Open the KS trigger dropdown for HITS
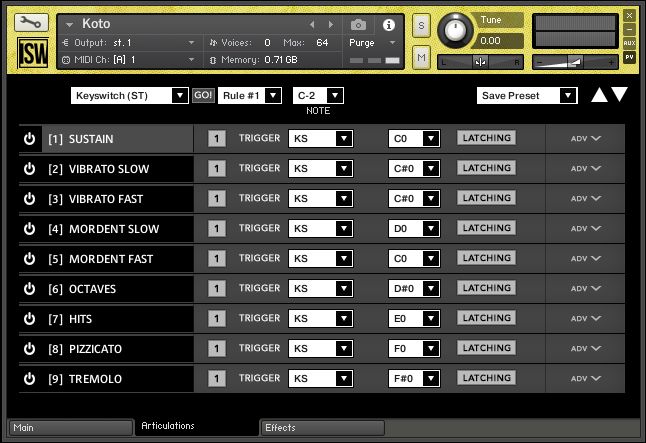Image resolution: width=646 pixels, height=443 pixels. (321, 319)
